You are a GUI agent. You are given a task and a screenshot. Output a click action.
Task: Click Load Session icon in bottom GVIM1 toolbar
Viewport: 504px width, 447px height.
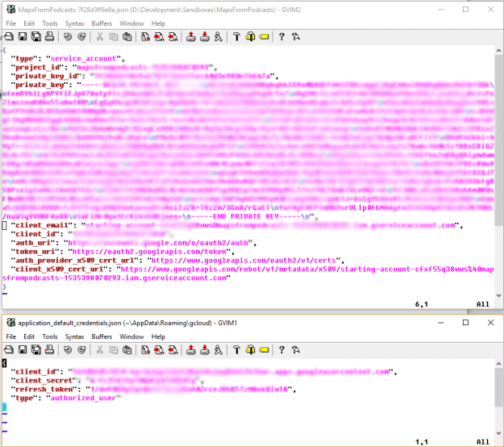(x=190, y=349)
